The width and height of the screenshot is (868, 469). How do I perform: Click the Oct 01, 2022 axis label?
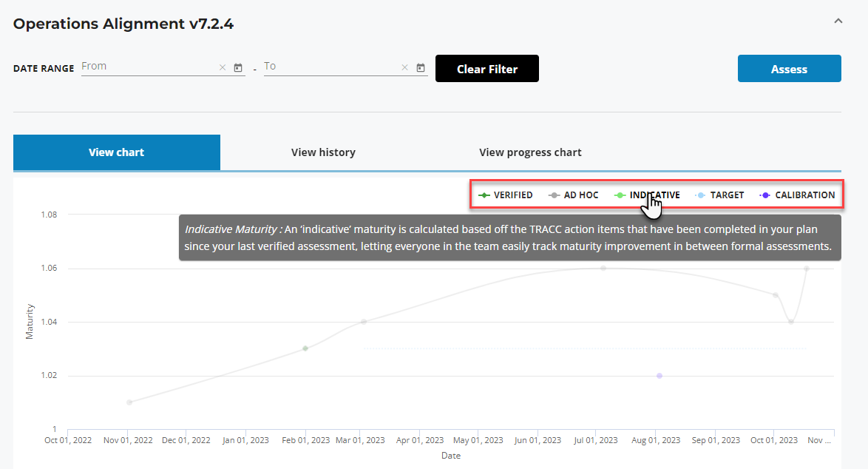click(x=68, y=440)
